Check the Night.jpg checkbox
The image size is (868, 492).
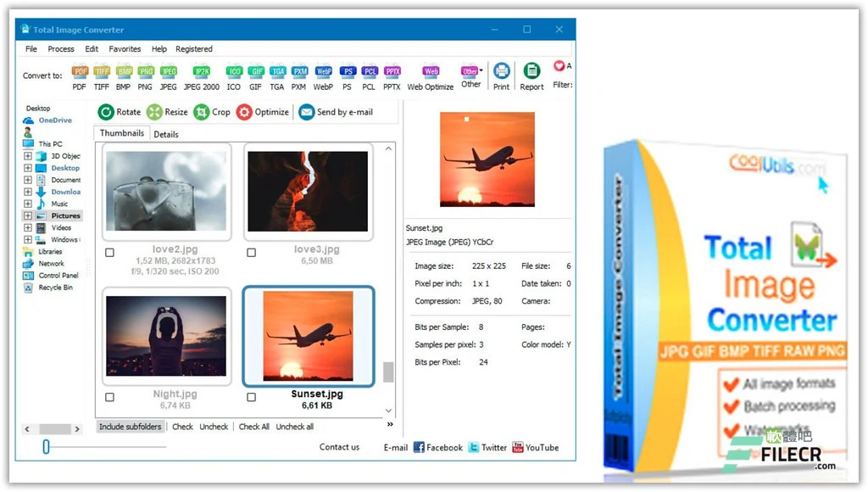109,397
